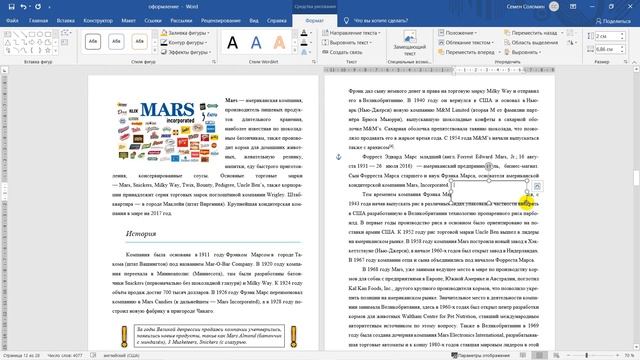Apply blue WordArt style A
This screenshot has width=640, height=360.
tap(256, 42)
